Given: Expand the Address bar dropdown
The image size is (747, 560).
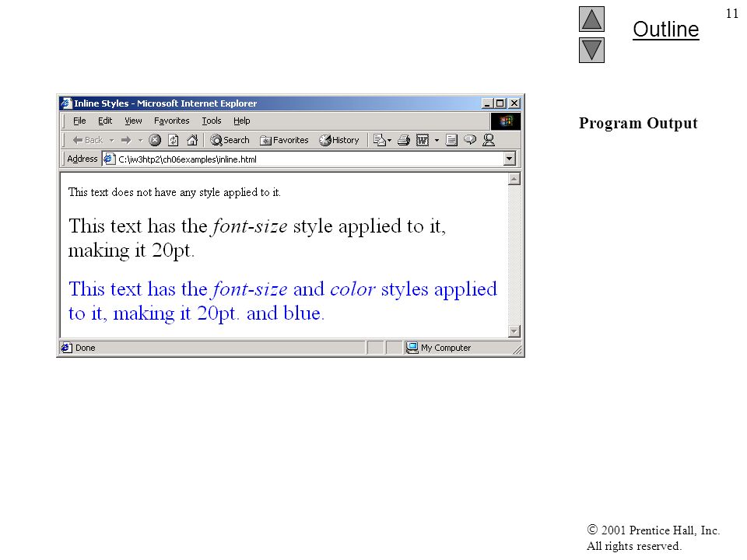Looking at the screenshot, I should 509,159.
